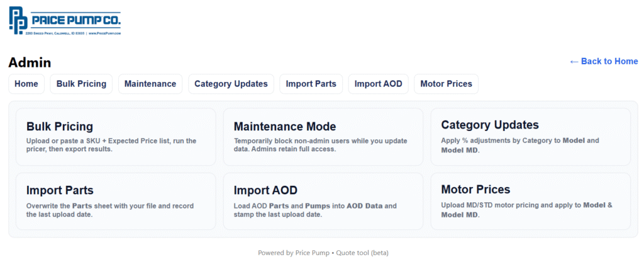Select the Category Updates card
This screenshot has height=264, width=644.
pos(530,136)
